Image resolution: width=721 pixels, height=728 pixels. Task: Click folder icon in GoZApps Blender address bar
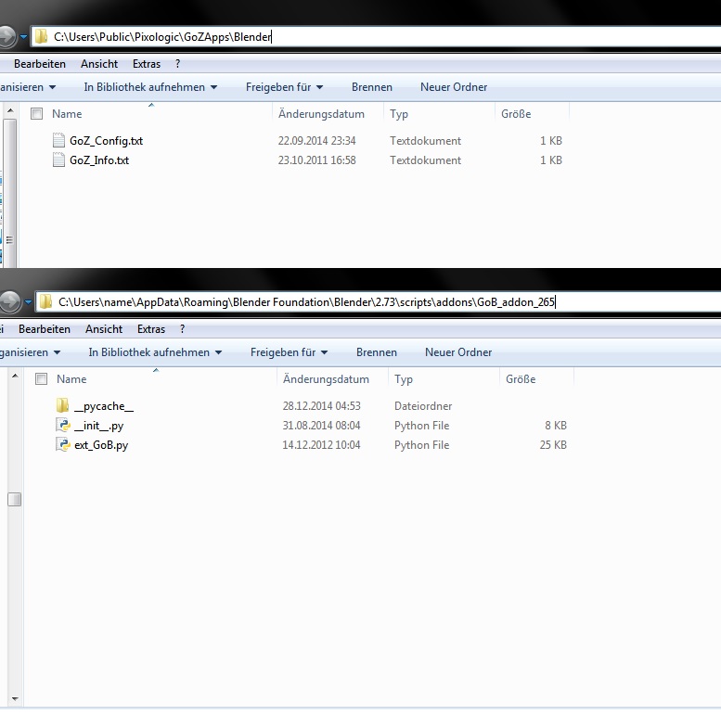(x=41, y=37)
